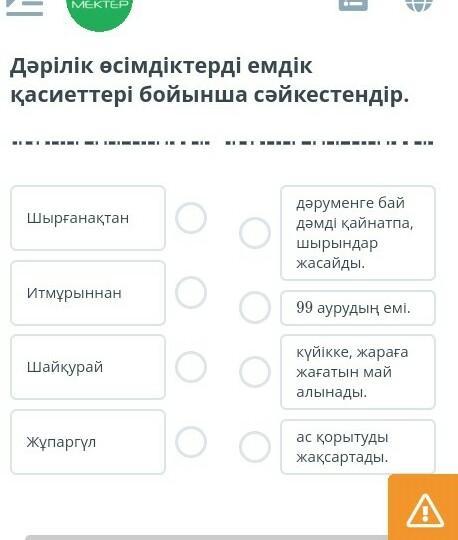Image resolution: width=458 pixels, height=540 pixels.
Task: Select radio beside күйікке, жараға answer
Action: pyautogui.click(x=255, y=372)
